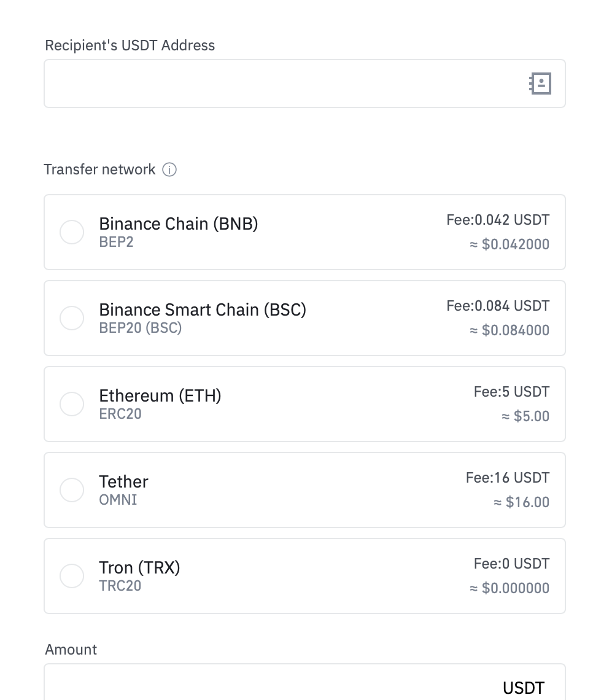Click the Fee:5 USDT text
Screen dimensions: 593x700
click(512, 392)
